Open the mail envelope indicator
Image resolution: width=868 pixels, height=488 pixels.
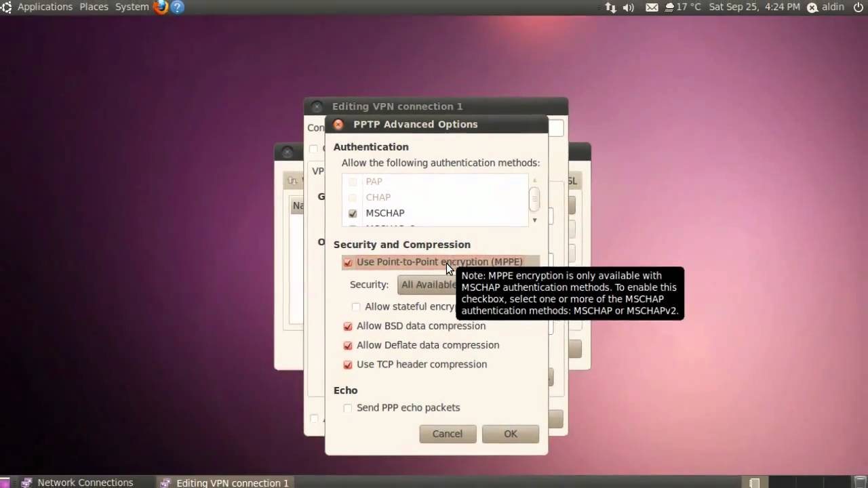652,7
